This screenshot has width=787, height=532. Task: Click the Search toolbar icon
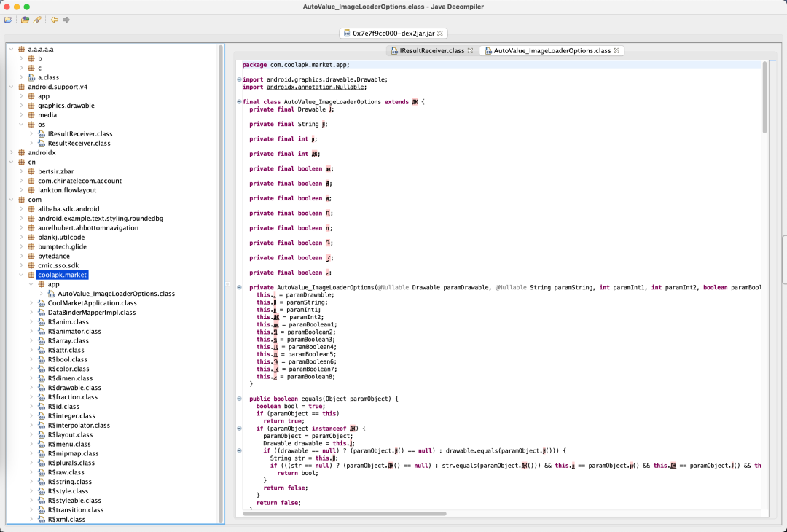pyautogui.click(x=37, y=20)
